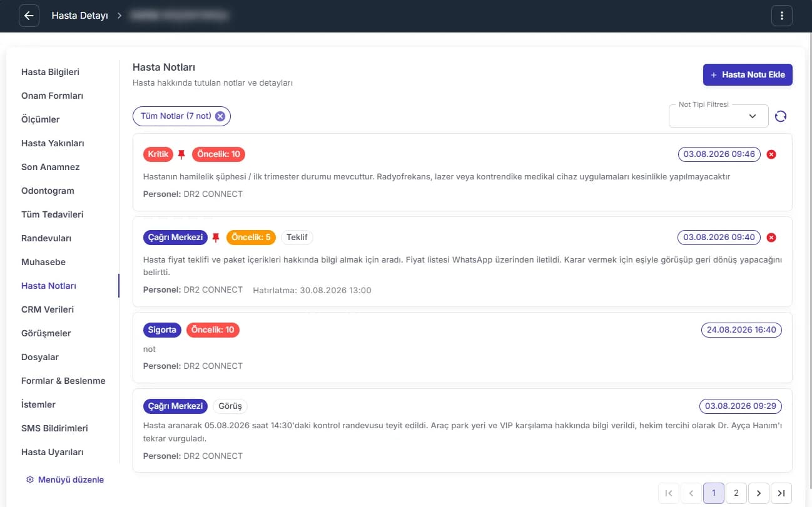The height and width of the screenshot is (507, 812).
Task: Click the Hasta Notu Ekle button
Action: pos(748,74)
